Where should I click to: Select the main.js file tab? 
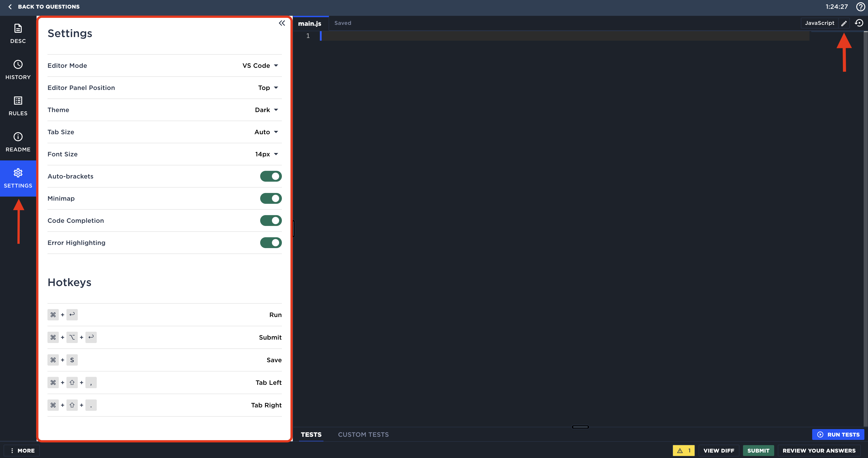click(309, 23)
